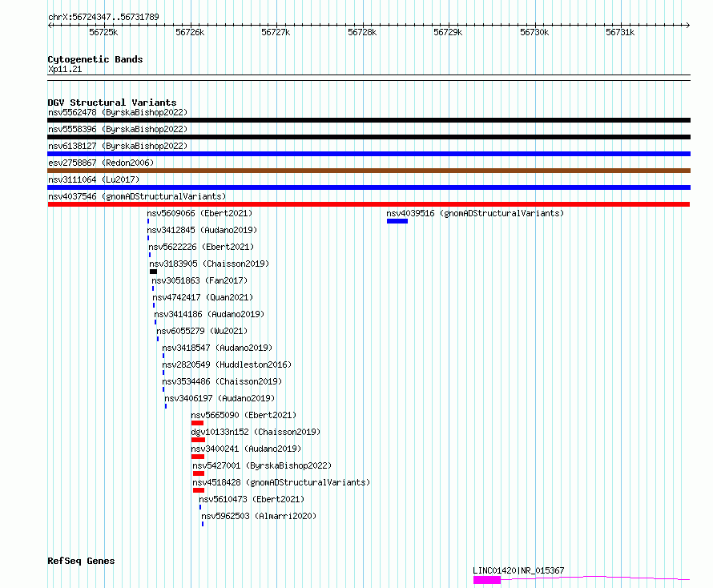
Task: Click the red block under nsv5427001
Action: click(199, 473)
